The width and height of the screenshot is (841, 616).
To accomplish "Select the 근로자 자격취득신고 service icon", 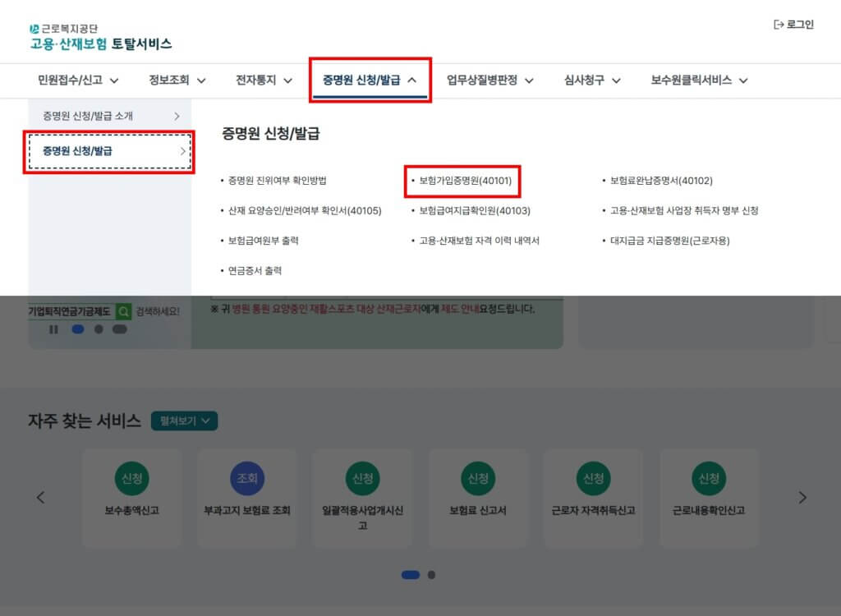I will (x=593, y=478).
